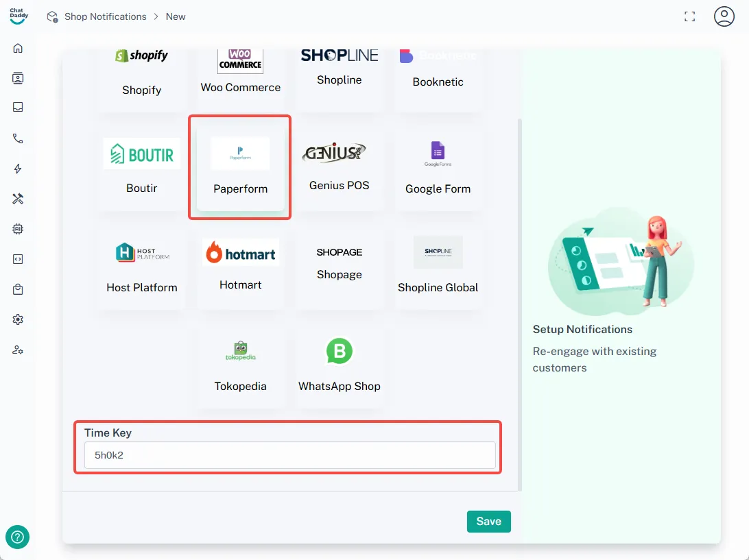The image size is (749, 560).
Task: Select the Hotmart platform tile
Action: click(241, 266)
